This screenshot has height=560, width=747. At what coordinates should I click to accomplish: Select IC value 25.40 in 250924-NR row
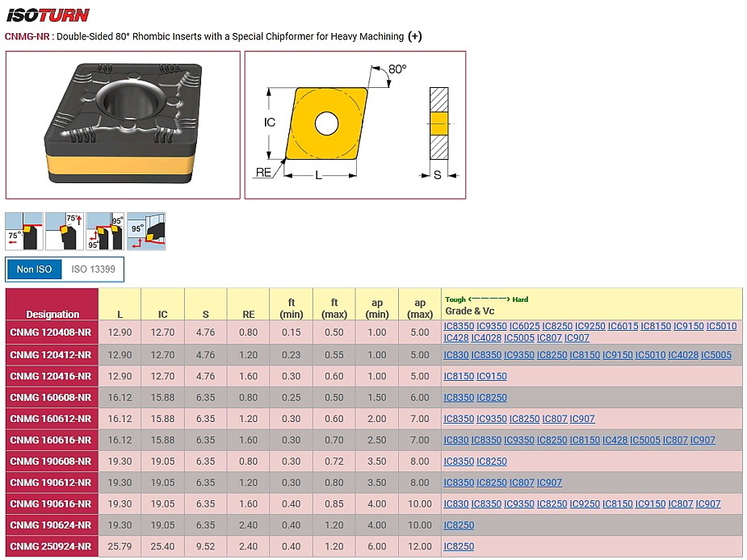(x=162, y=546)
